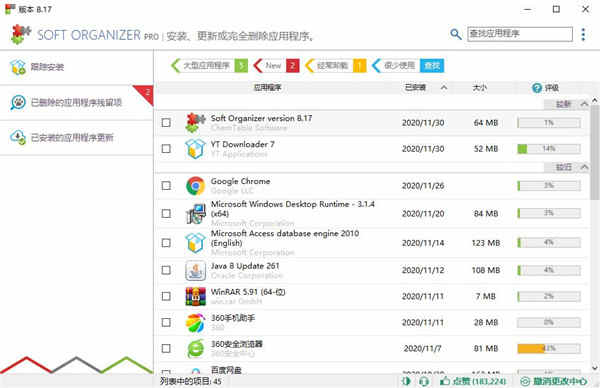Click the 360手机助手 colorful icon
Image resolution: width=600 pixels, height=388 pixels.
196,322
